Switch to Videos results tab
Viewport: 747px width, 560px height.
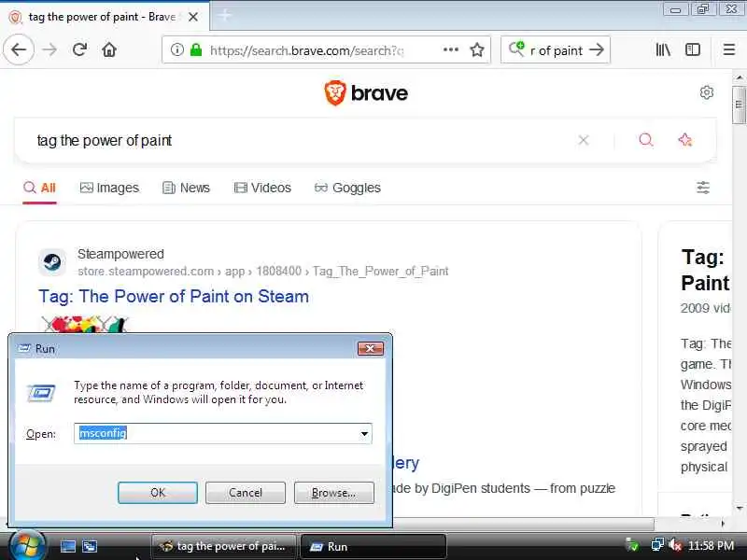coord(262,188)
